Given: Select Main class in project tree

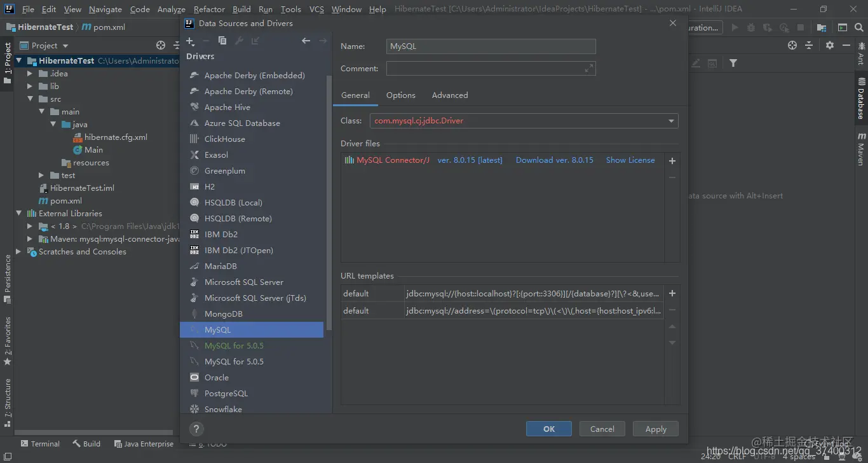Looking at the screenshot, I should pyautogui.click(x=93, y=150).
